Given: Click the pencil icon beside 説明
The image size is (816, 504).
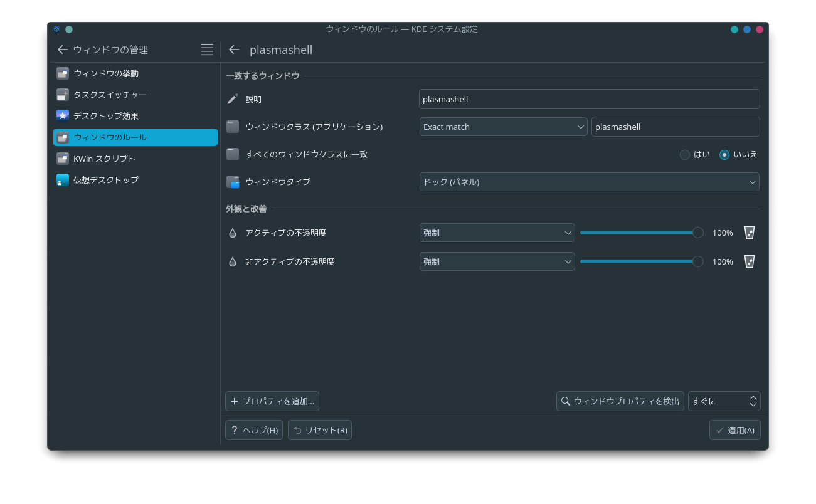Looking at the screenshot, I should (233, 99).
